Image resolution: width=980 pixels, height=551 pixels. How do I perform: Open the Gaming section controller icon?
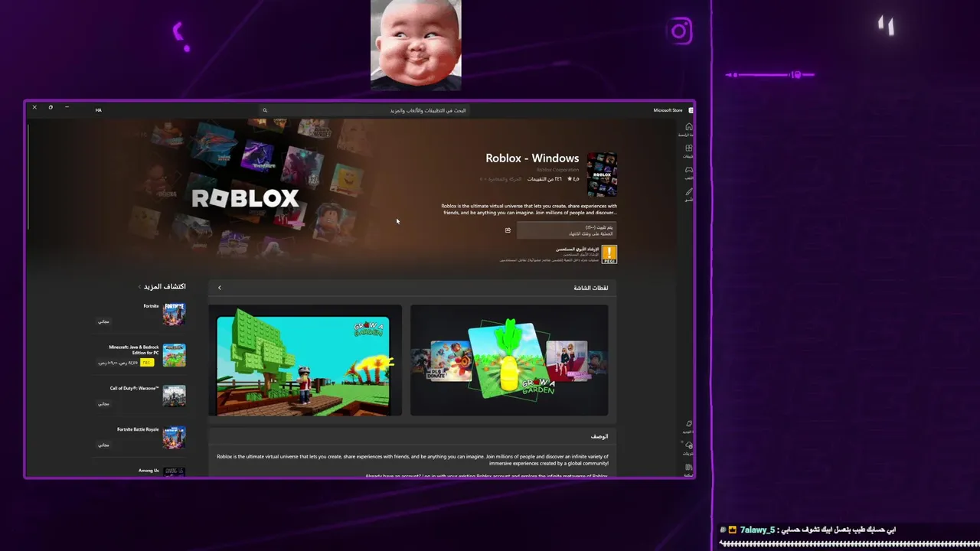point(688,171)
